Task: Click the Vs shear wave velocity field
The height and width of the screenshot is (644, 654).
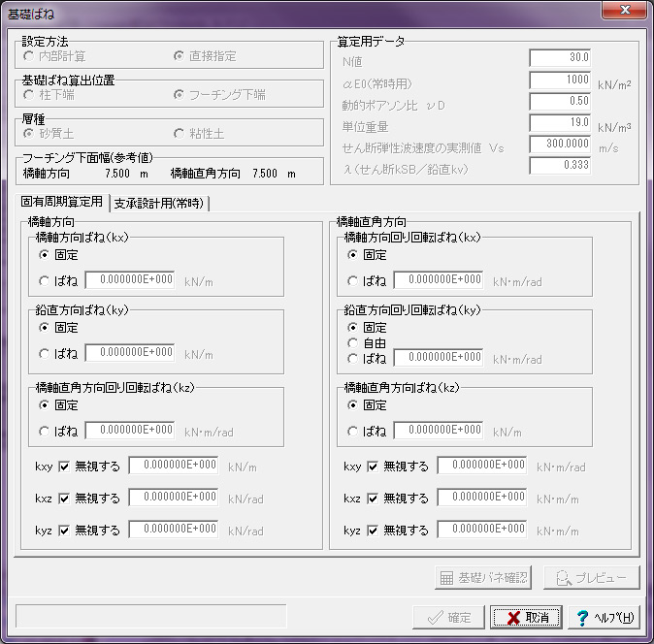Action: 560,144
